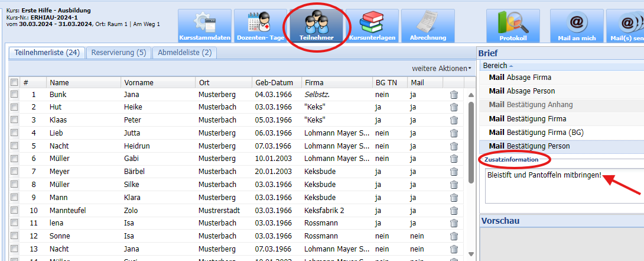Select checkbox for Bärbel Meyer row

14,172
